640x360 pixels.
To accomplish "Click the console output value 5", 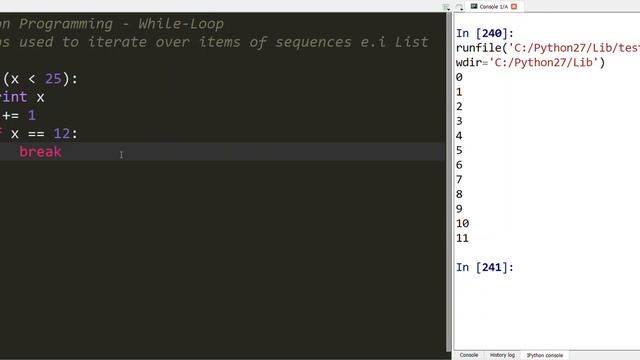I will [x=459, y=150].
